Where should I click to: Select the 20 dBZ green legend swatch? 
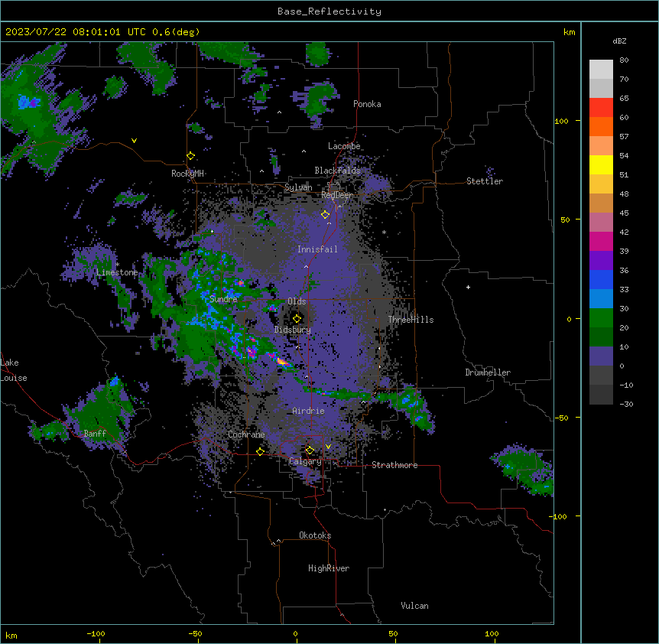coord(601,318)
